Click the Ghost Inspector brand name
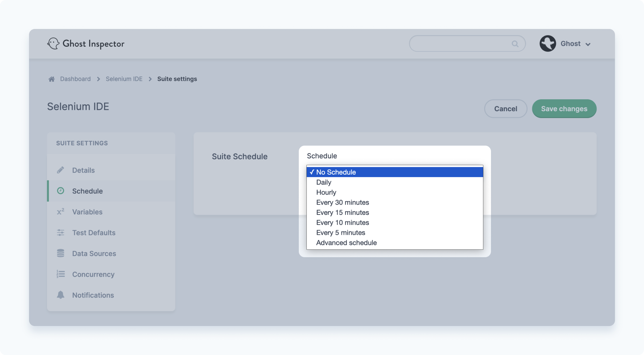Screen dimensions: 644x355 pyautogui.click(x=94, y=44)
